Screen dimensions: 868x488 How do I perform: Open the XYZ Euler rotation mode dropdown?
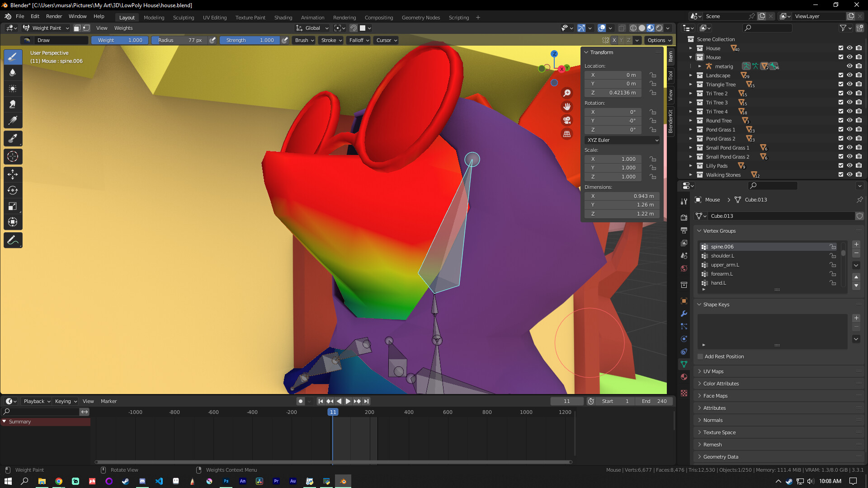pyautogui.click(x=622, y=140)
